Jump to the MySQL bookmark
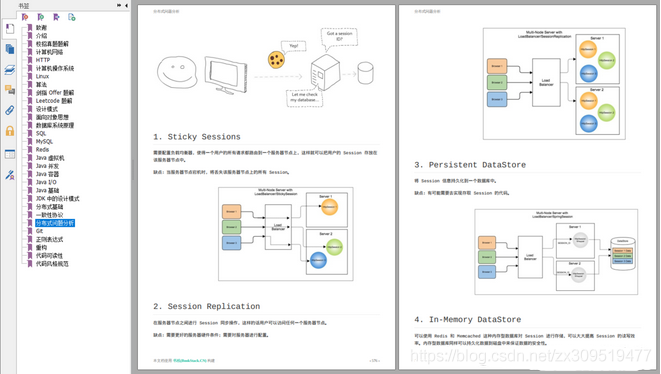Image resolution: width=661 pixels, height=374 pixels. (x=44, y=142)
